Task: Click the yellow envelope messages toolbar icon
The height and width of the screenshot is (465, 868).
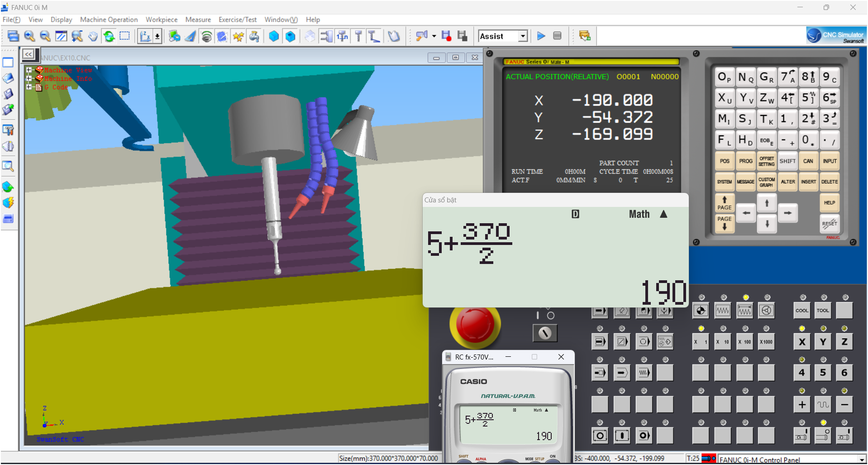Action: point(585,36)
